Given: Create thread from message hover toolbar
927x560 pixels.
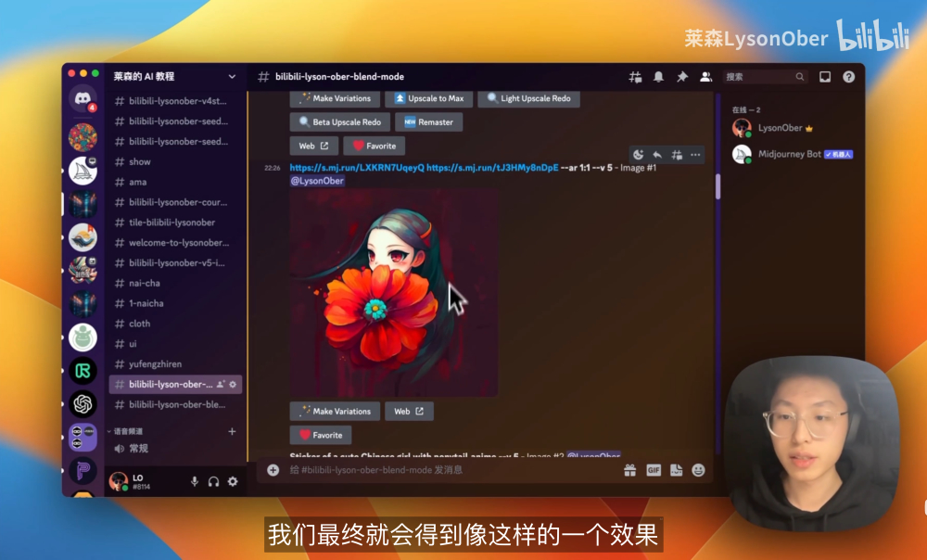Looking at the screenshot, I should tap(677, 155).
